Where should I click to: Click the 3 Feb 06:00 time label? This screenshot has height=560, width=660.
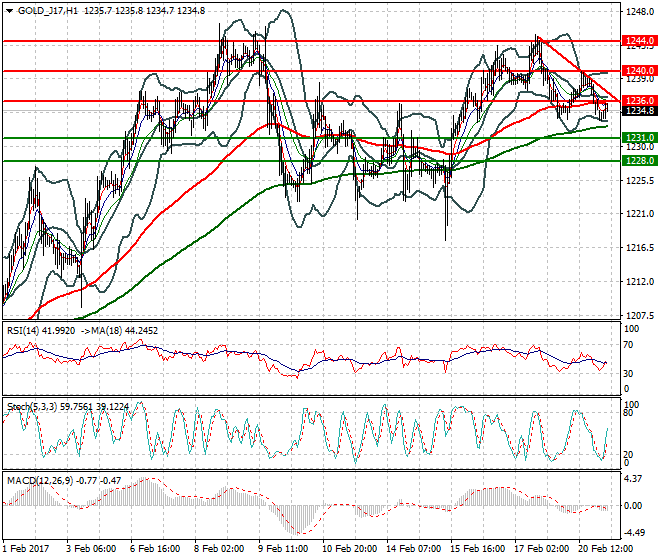click(x=91, y=549)
